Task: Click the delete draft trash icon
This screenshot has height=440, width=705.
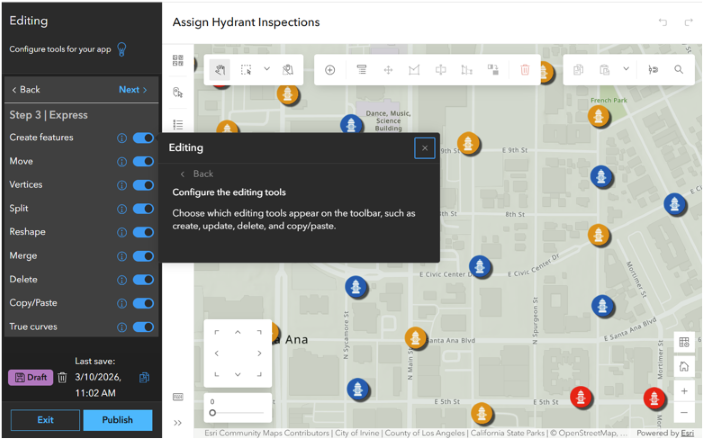Action: [62, 378]
